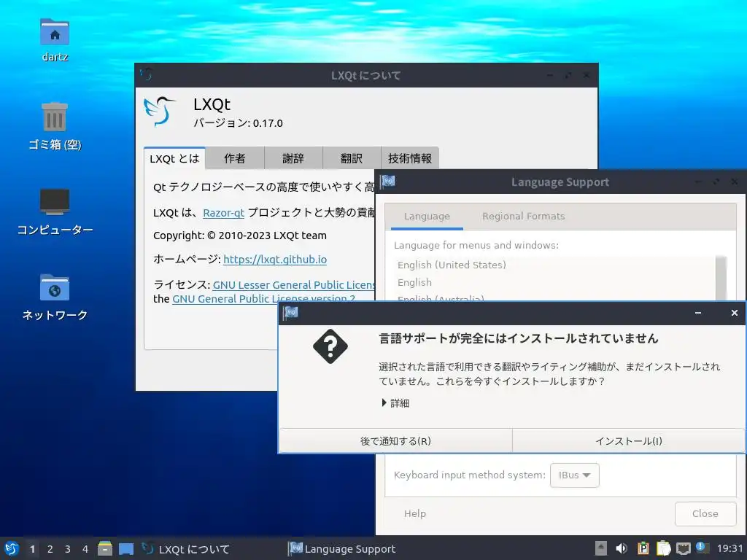Click the 19:31 clock in the panel
This screenshot has width=747, height=560.
coord(729,549)
